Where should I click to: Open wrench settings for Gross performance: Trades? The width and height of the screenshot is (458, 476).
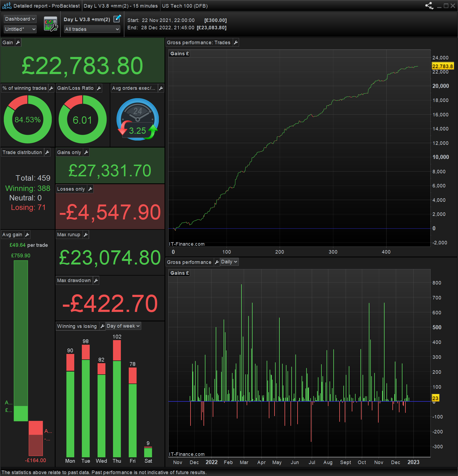236,43
